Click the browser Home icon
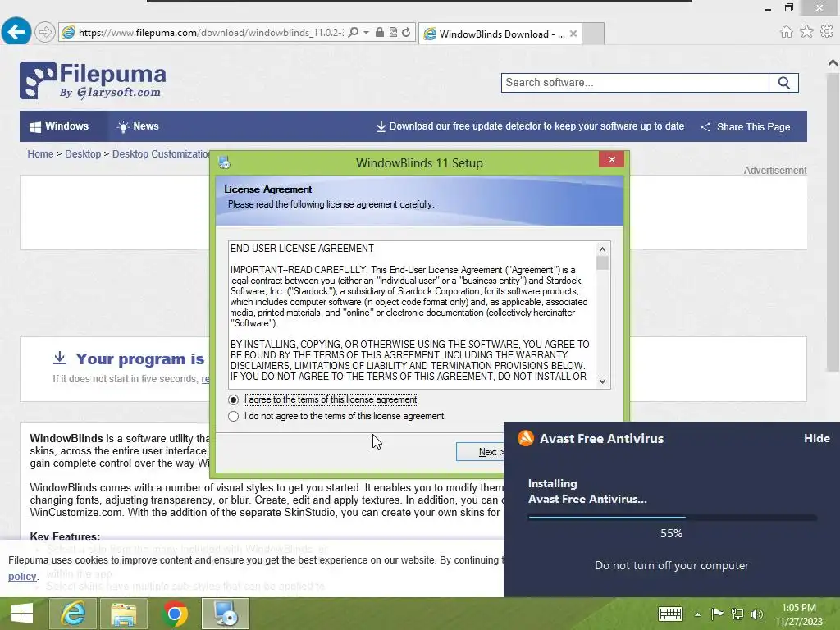 [786, 32]
